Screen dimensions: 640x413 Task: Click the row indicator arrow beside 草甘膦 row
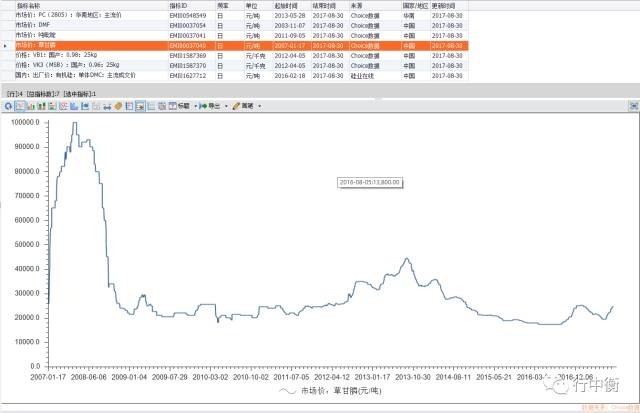[5, 46]
